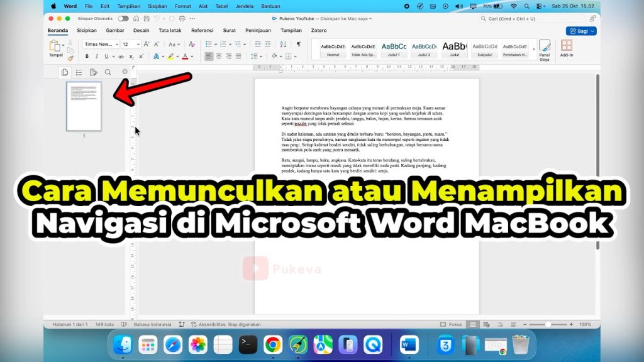Toggle italic formatting
The image size is (644, 362).
pos(96,56)
